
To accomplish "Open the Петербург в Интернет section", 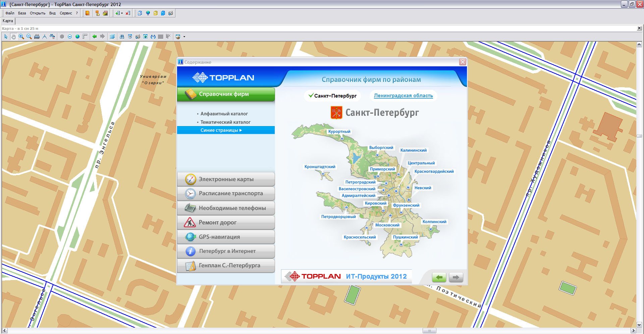I will click(226, 251).
